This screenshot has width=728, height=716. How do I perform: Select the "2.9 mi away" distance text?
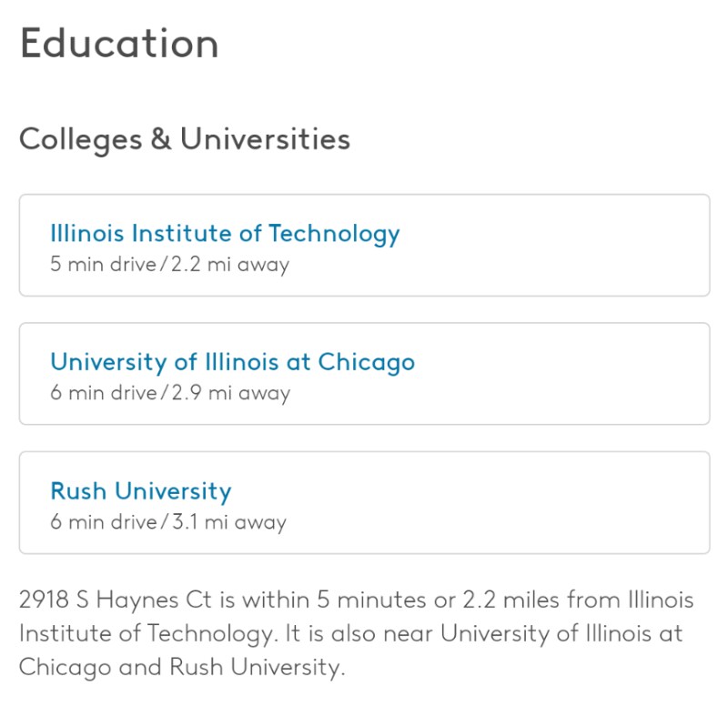pos(231,393)
